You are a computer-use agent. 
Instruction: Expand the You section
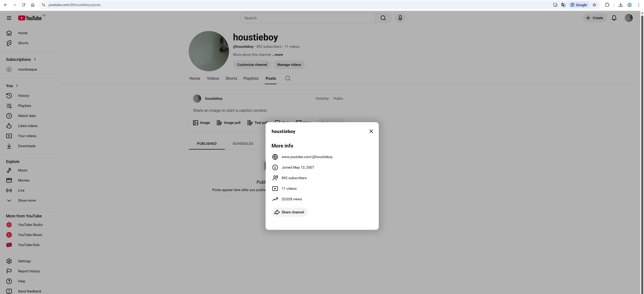point(12,86)
